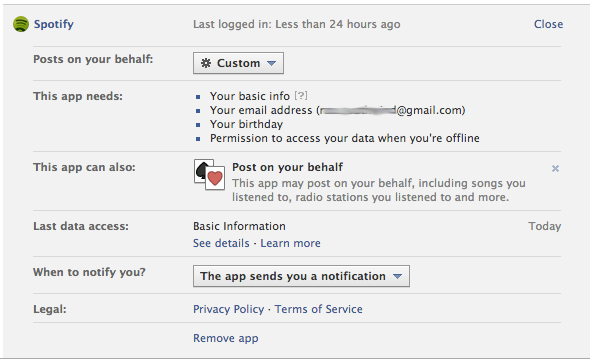The width and height of the screenshot is (590, 361).
Task: Open the basic info question mark tooltip
Action: pos(301,96)
